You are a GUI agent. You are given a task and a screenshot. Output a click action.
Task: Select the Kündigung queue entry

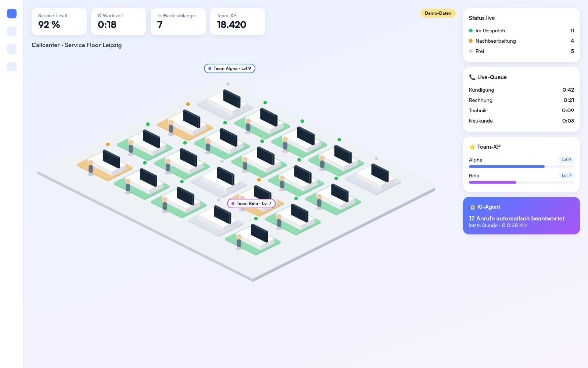[x=521, y=90]
